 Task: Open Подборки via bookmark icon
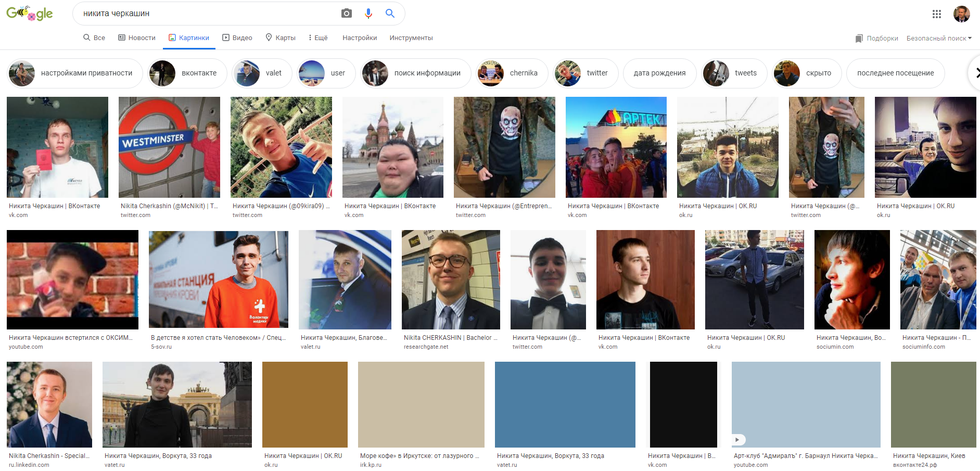(x=876, y=37)
